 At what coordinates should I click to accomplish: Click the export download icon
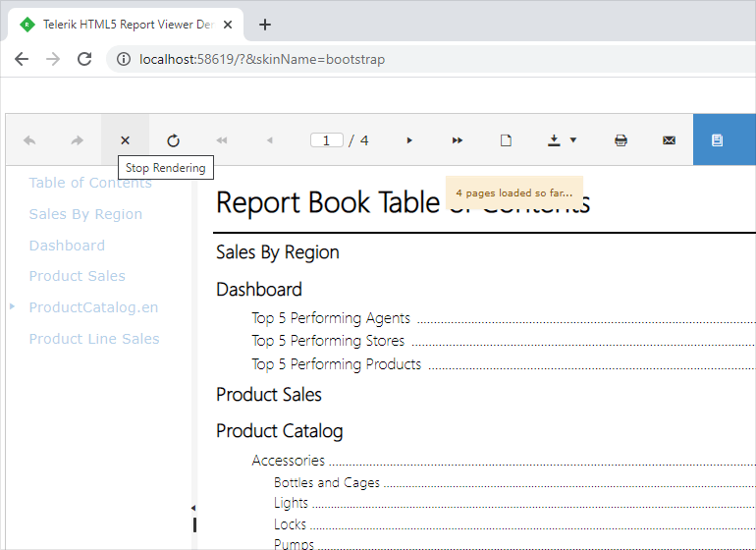pos(554,140)
